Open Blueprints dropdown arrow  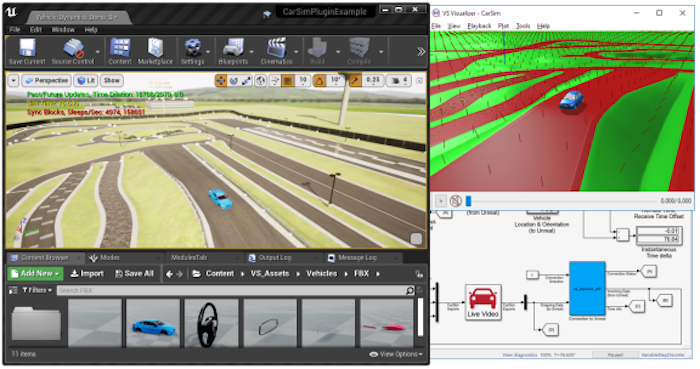pyautogui.click(x=251, y=52)
